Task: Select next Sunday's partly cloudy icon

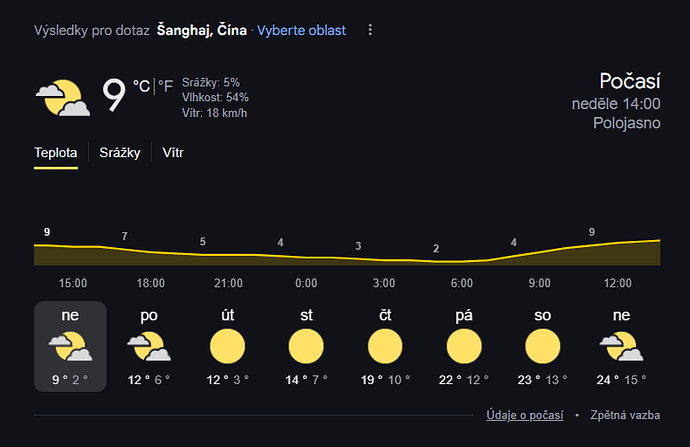Action: [621, 347]
